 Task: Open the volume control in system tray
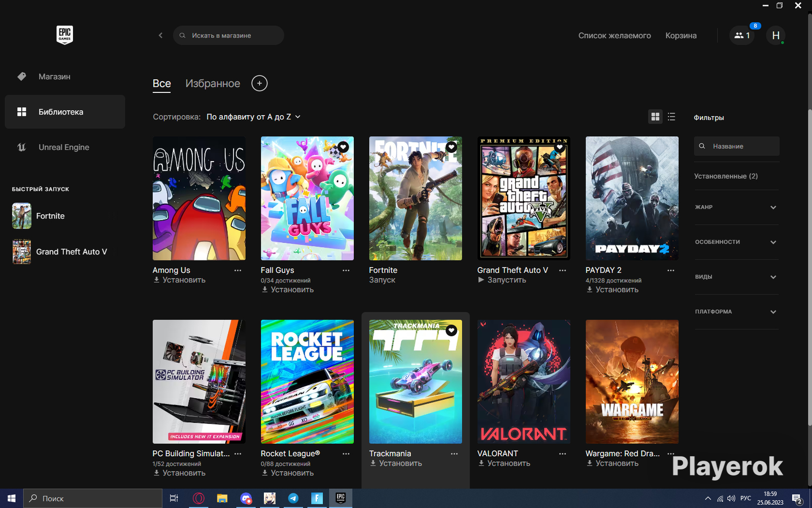[x=731, y=498]
